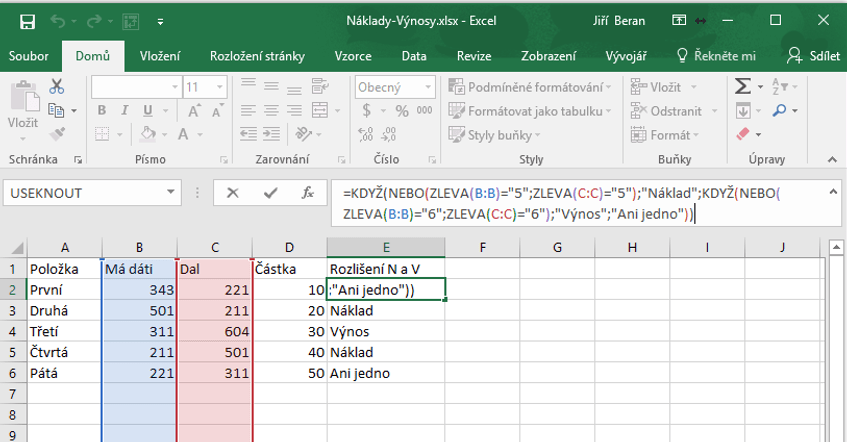
Task: Open the Vzorce ribbon tab
Action: pyautogui.click(x=353, y=56)
